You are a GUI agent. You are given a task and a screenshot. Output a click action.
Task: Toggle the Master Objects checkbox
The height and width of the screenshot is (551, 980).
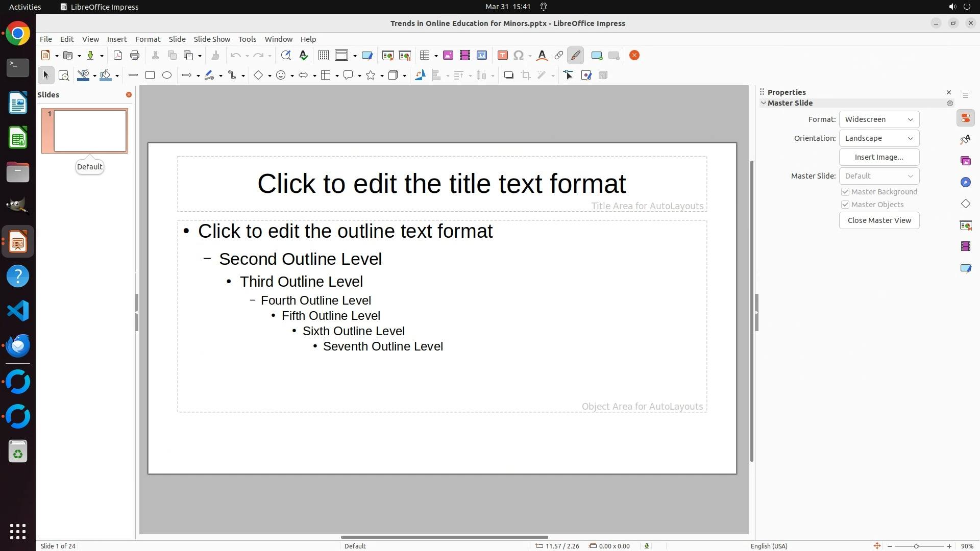[845, 205]
